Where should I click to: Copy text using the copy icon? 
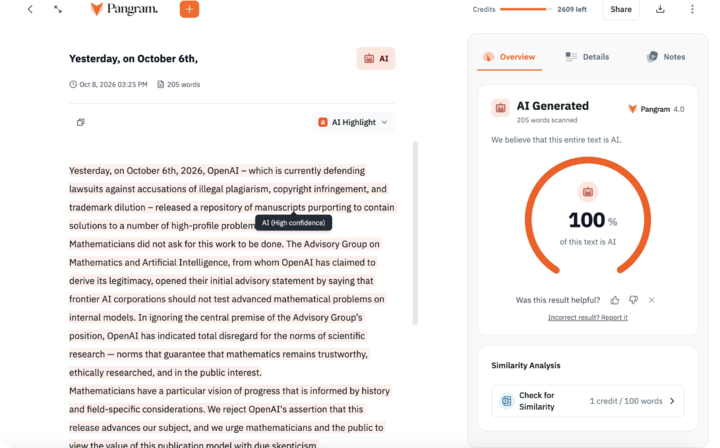(80, 122)
